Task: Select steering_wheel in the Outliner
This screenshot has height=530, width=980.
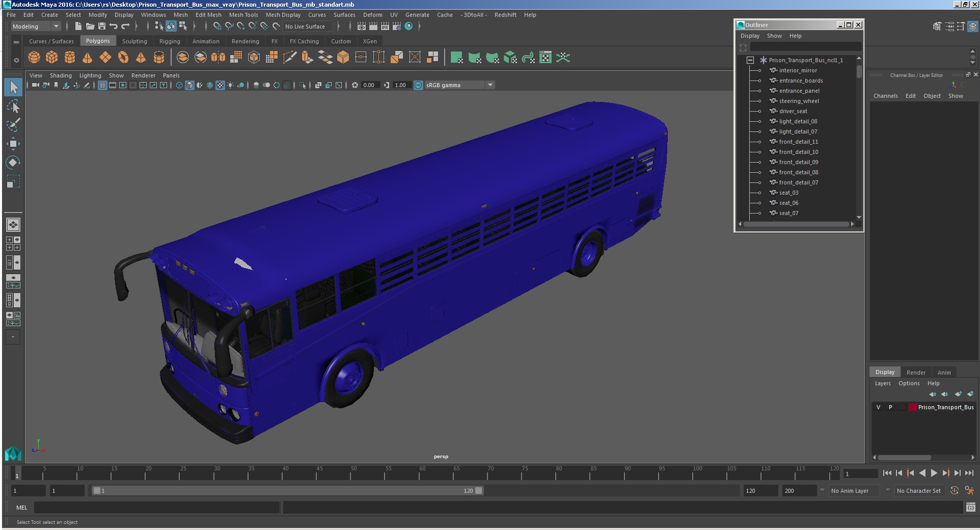Action: pos(799,101)
